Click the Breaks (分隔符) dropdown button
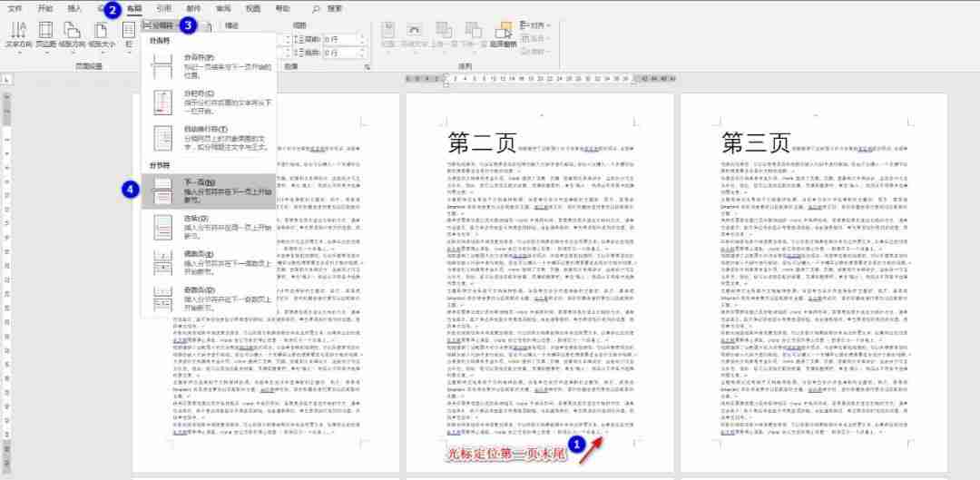980x480 pixels. tap(160, 25)
